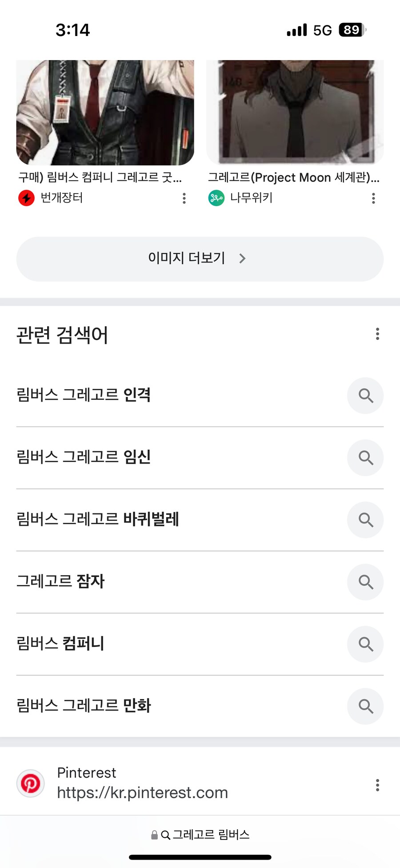Open the kr.pinterest.com result link
Screen dimensions: 400x868
[x=142, y=792]
